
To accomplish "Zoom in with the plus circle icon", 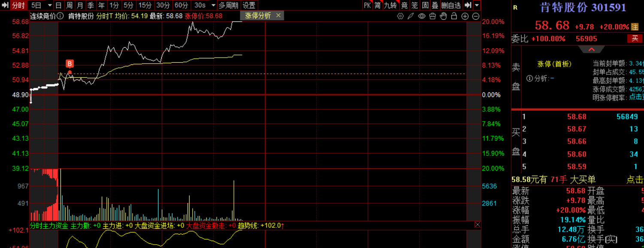I will [465, 16].
